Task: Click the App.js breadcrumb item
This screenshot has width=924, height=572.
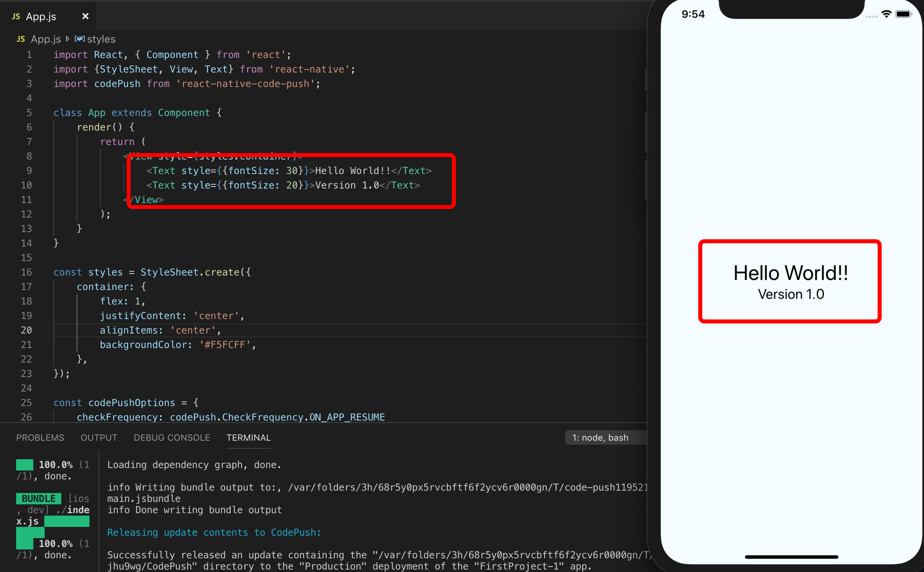Action: click(x=46, y=39)
